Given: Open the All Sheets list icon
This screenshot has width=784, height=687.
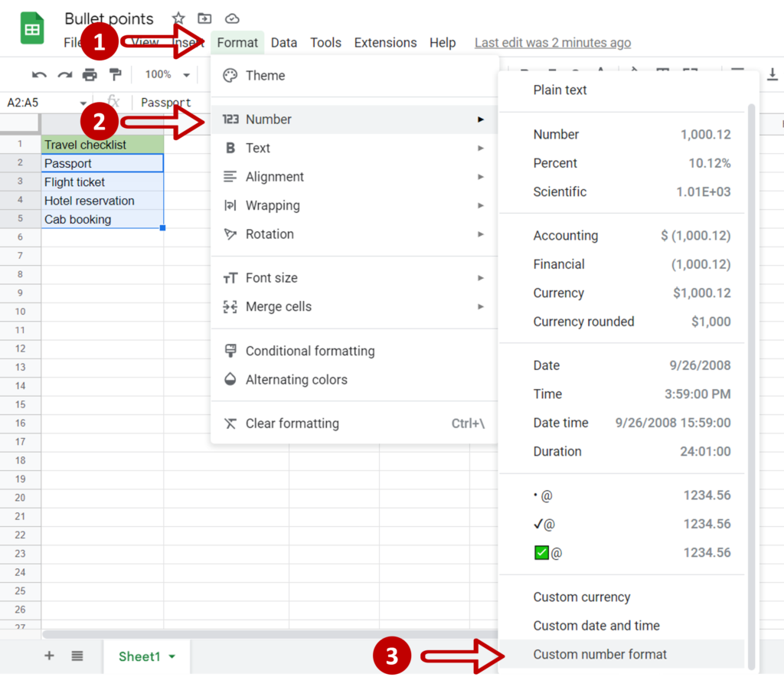Looking at the screenshot, I should click(77, 656).
